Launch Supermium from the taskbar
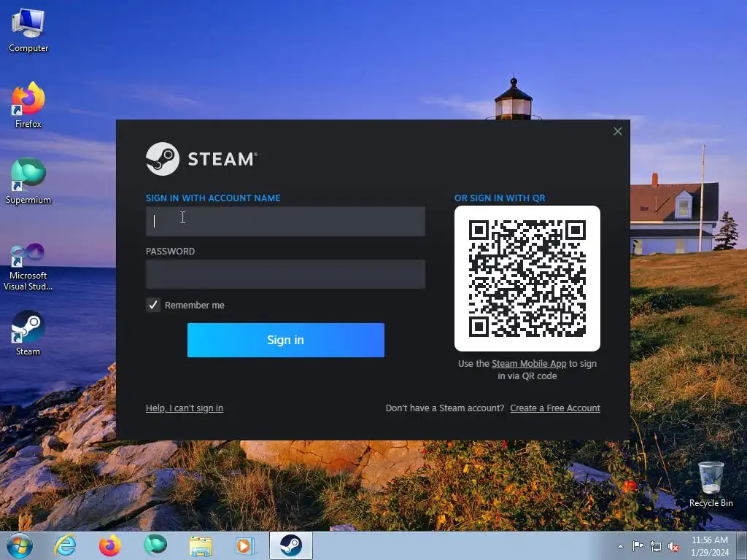747x560 pixels. (x=155, y=545)
